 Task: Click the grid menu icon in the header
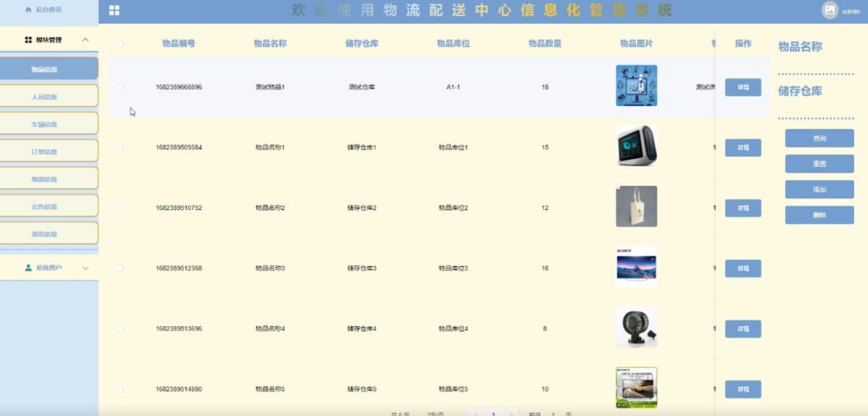pos(114,10)
